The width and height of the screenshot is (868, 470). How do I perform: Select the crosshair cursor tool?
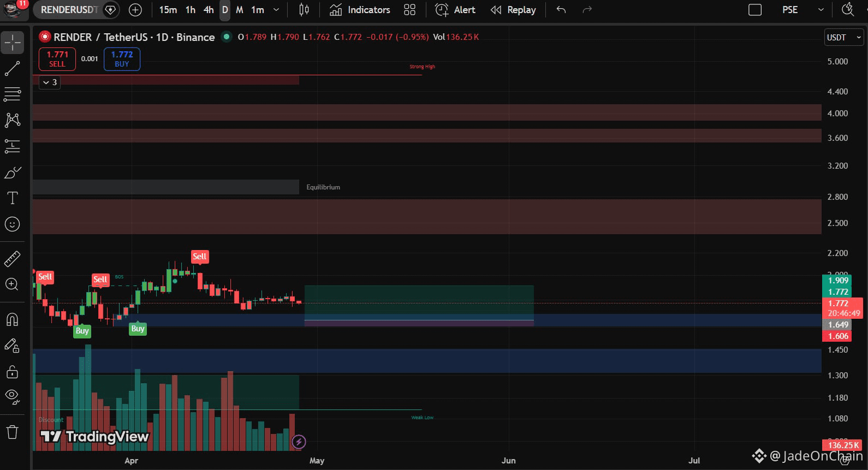click(x=13, y=43)
